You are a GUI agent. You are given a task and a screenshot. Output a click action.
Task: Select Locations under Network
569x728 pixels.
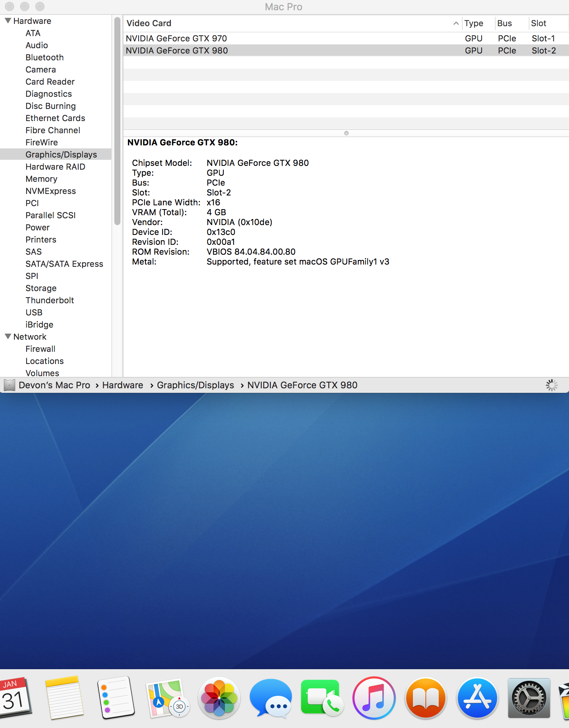tap(44, 361)
